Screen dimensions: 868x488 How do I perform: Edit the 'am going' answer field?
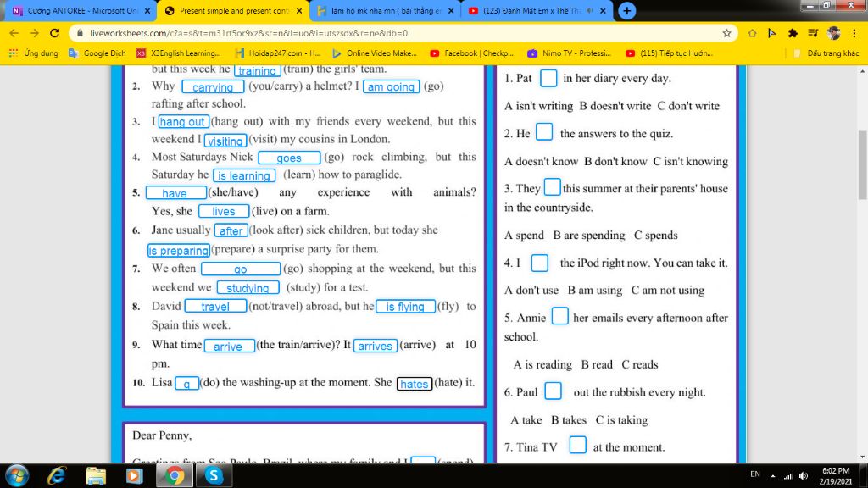pos(392,87)
